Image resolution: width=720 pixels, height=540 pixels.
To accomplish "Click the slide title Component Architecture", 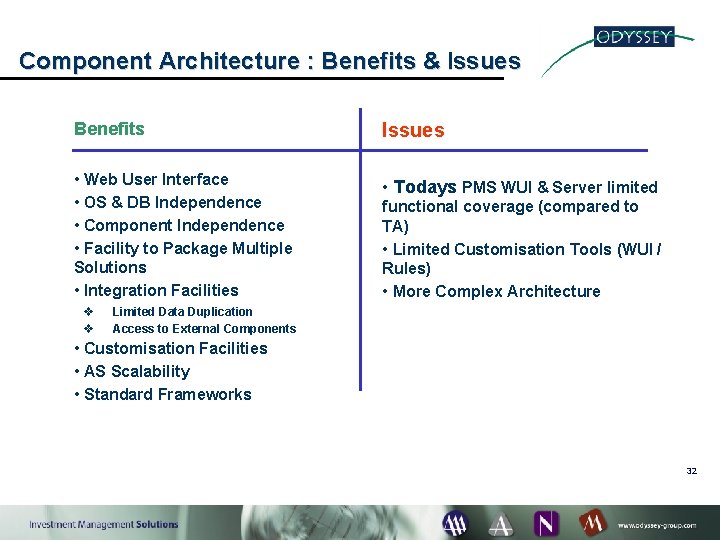I will click(x=270, y=61).
